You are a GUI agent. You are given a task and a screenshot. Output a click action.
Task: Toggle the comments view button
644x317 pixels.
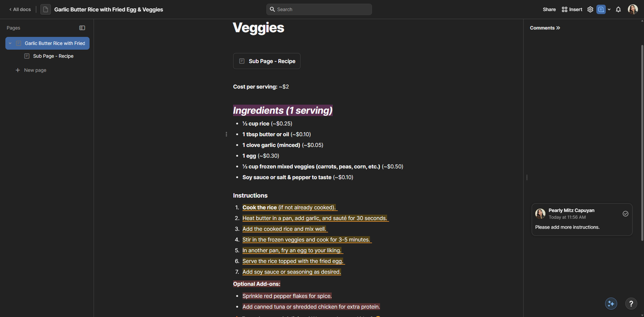click(x=601, y=9)
